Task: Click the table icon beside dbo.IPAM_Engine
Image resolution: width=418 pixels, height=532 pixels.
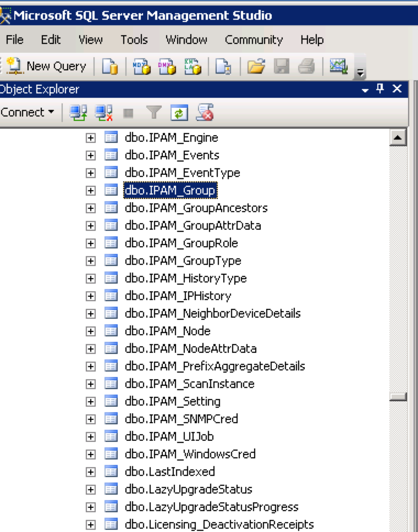Action: click(111, 137)
